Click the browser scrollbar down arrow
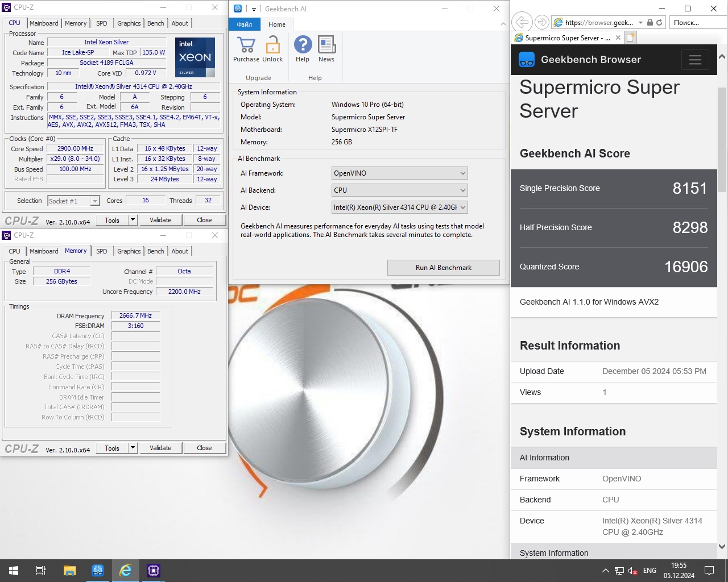 (x=722, y=546)
